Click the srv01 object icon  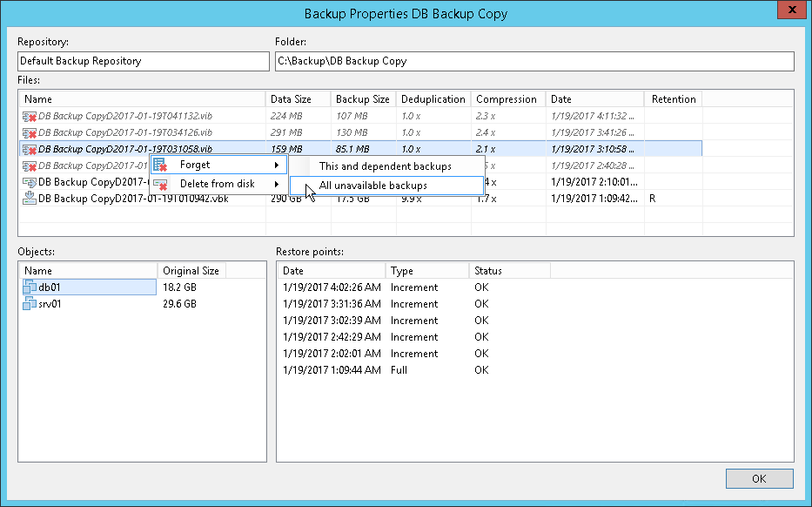tap(30, 304)
